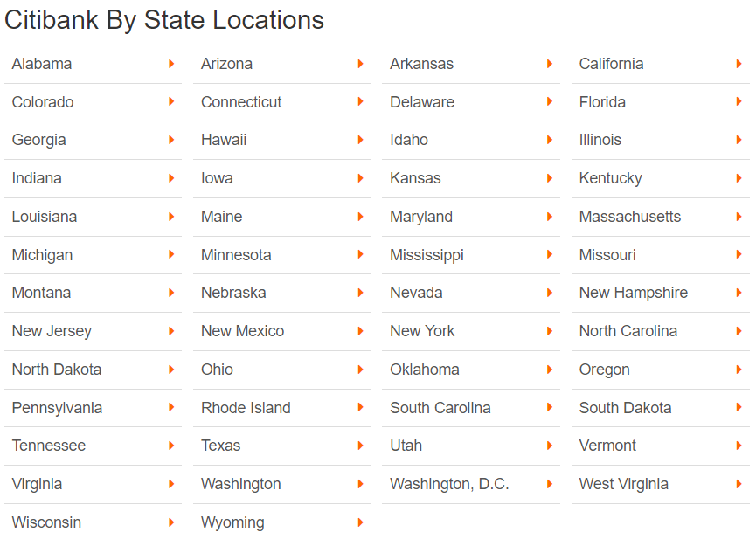Select the Mississippi state entry
The height and width of the screenshot is (539, 756).
[x=427, y=254]
